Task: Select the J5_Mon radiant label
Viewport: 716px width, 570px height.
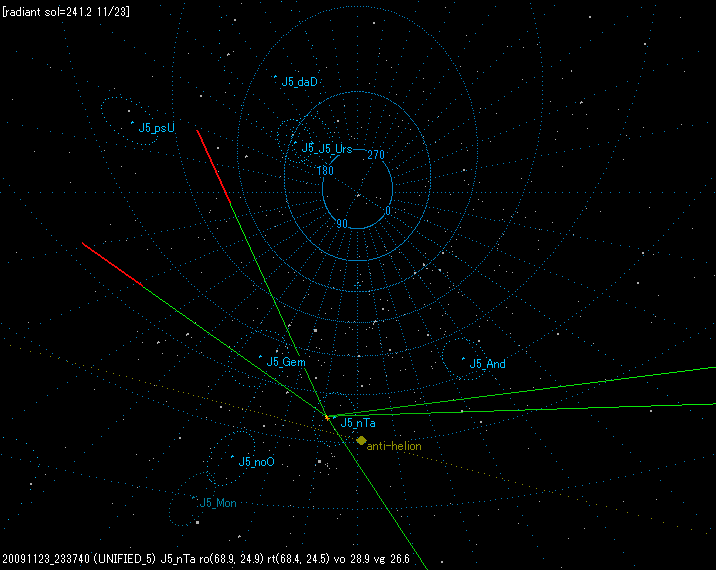Action: point(218,503)
